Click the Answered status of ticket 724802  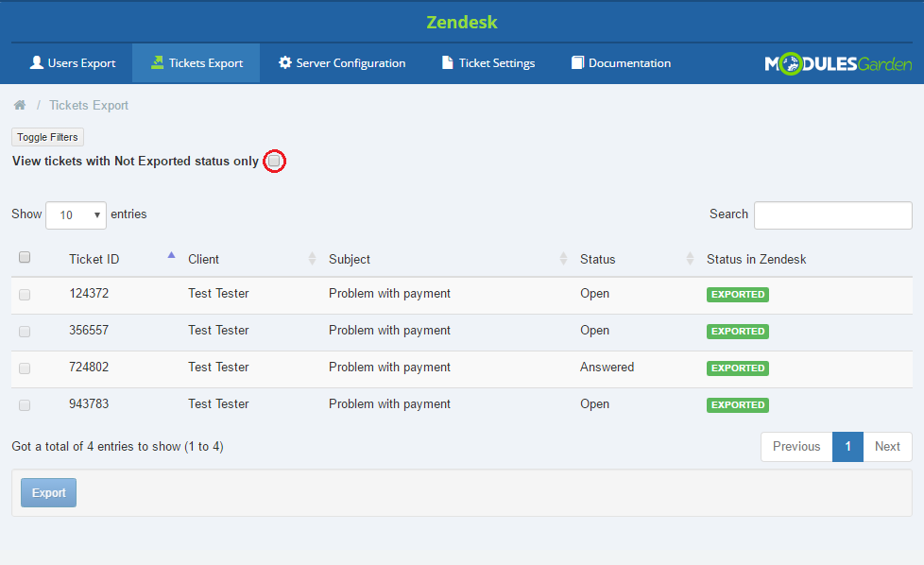tap(607, 367)
